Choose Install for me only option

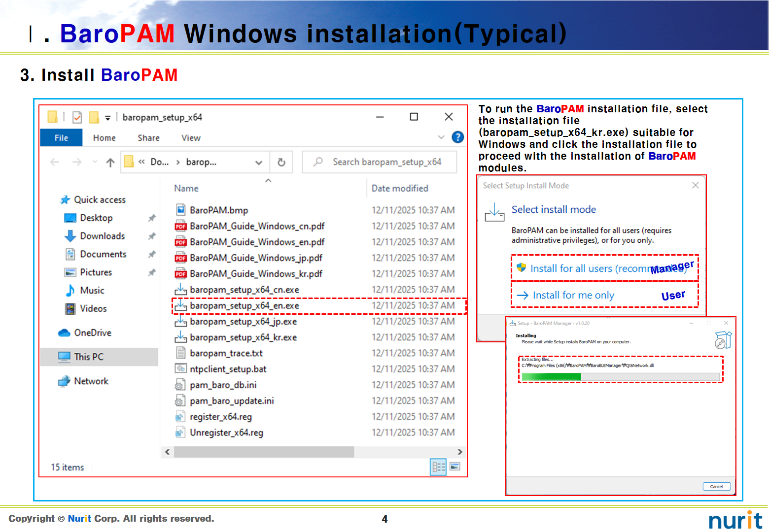pos(605,295)
